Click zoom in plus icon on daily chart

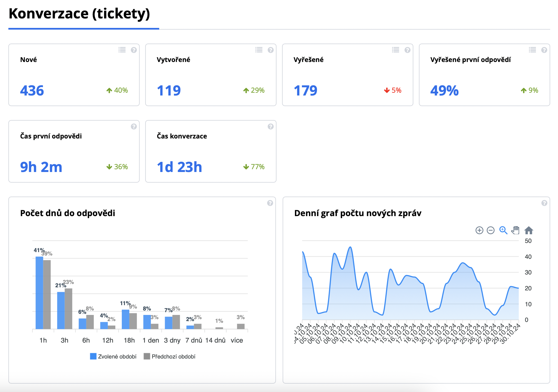(x=479, y=230)
